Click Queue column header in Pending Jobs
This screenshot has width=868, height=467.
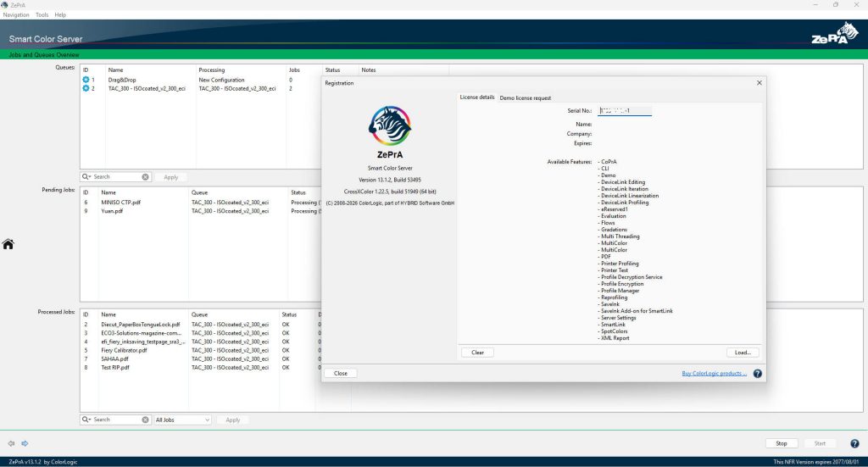(199, 192)
